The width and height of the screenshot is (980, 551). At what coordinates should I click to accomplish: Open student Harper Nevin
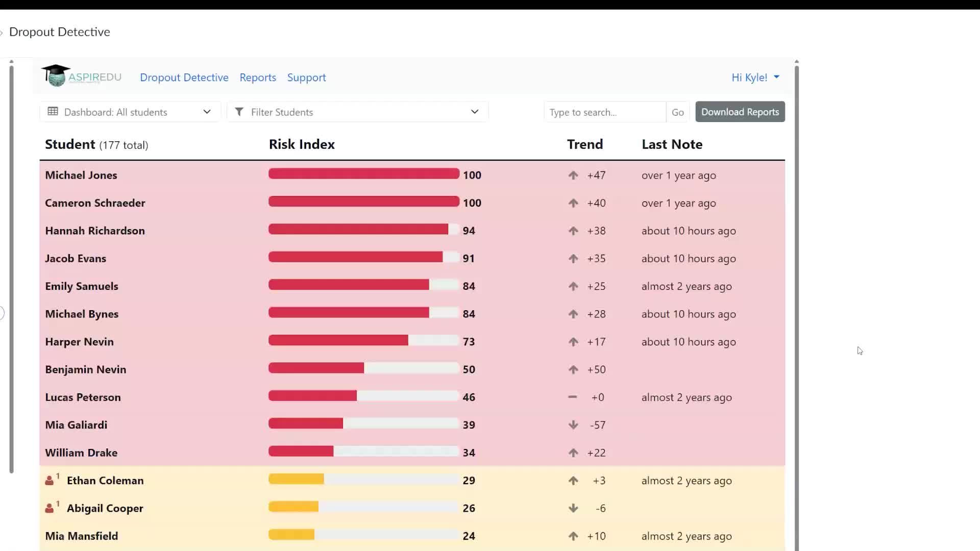pyautogui.click(x=79, y=342)
